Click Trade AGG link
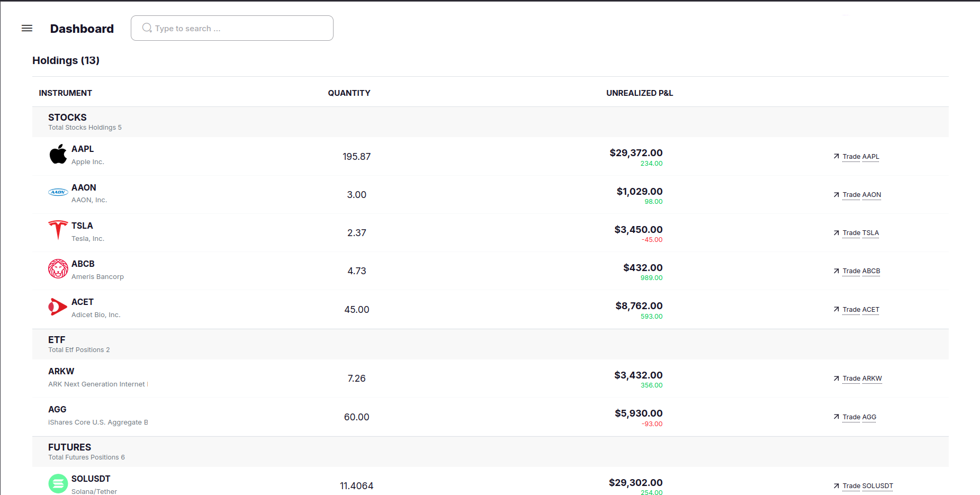 click(x=859, y=417)
